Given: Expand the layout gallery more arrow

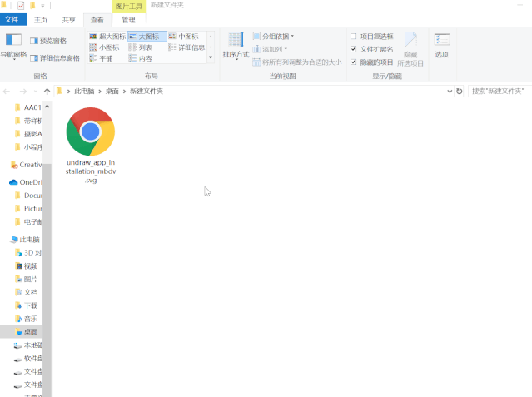Looking at the screenshot, I should coord(211,58).
